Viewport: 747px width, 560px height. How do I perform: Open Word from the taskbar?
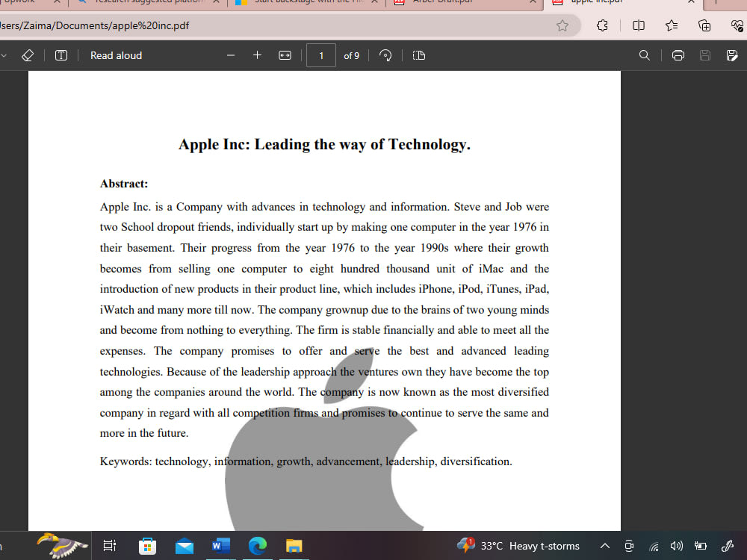(x=221, y=546)
